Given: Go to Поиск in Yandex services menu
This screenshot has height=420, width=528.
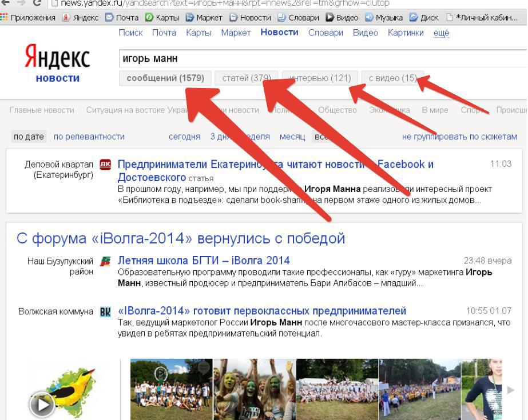Looking at the screenshot, I should tap(130, 33).
